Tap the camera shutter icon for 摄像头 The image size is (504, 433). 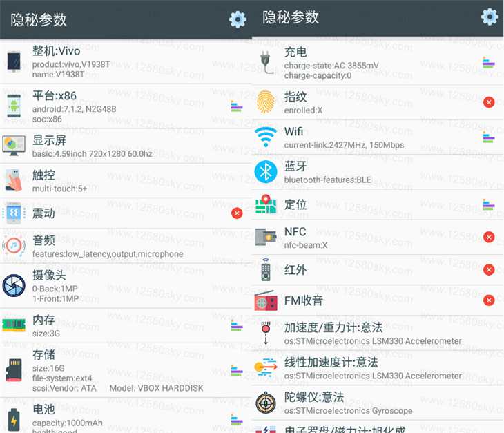(x=14, y=285)
